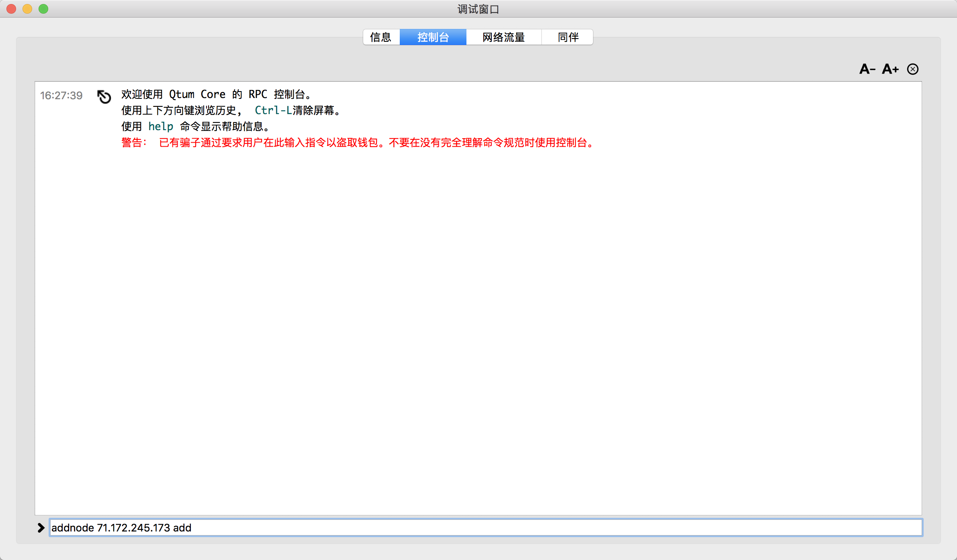
Task: Click the 调试窗口 window title
Action: pyautogui.click(x=478, y=9)
